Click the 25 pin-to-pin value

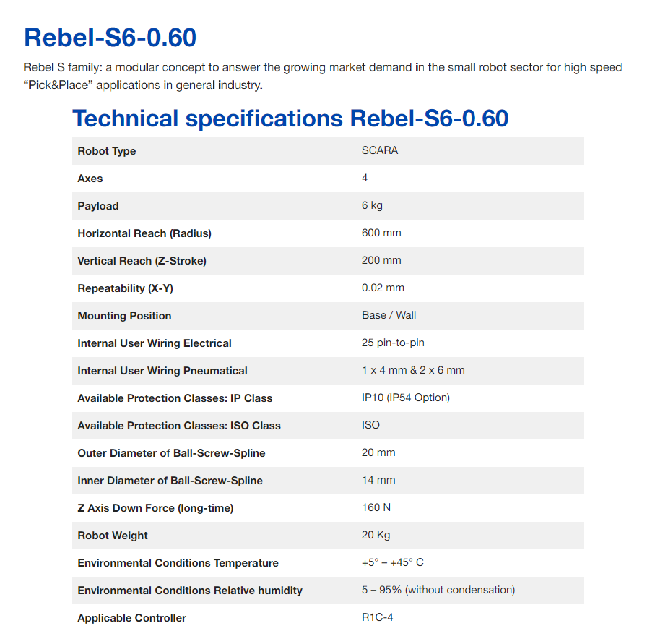tap(393, 343)
